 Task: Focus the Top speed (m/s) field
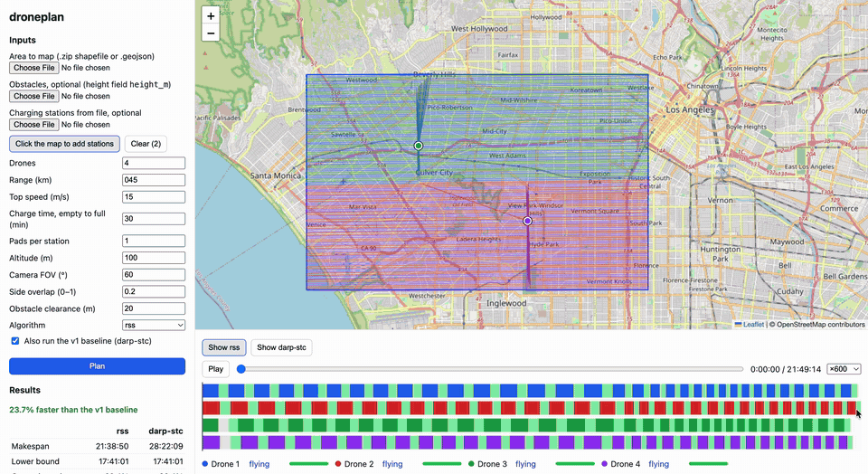[154, 196]
